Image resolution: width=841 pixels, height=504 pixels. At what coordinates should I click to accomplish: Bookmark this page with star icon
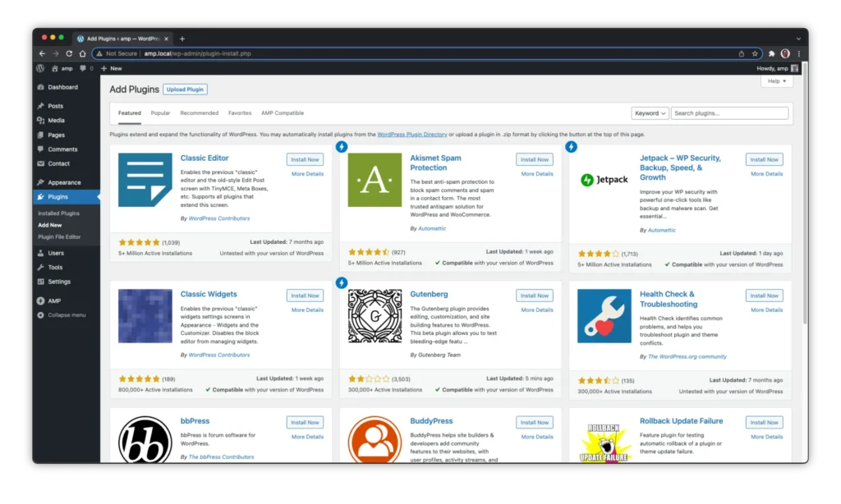click(755, 53)
